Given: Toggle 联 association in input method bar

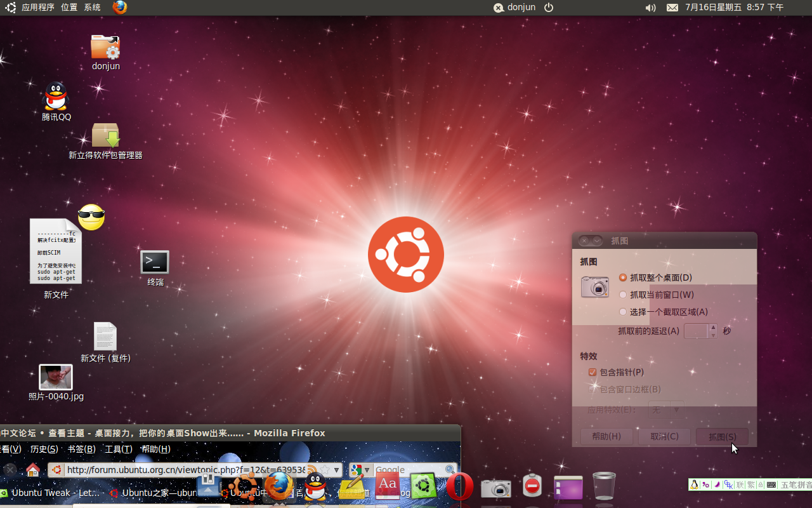Looking at the screenshot, I should [740, 485].
